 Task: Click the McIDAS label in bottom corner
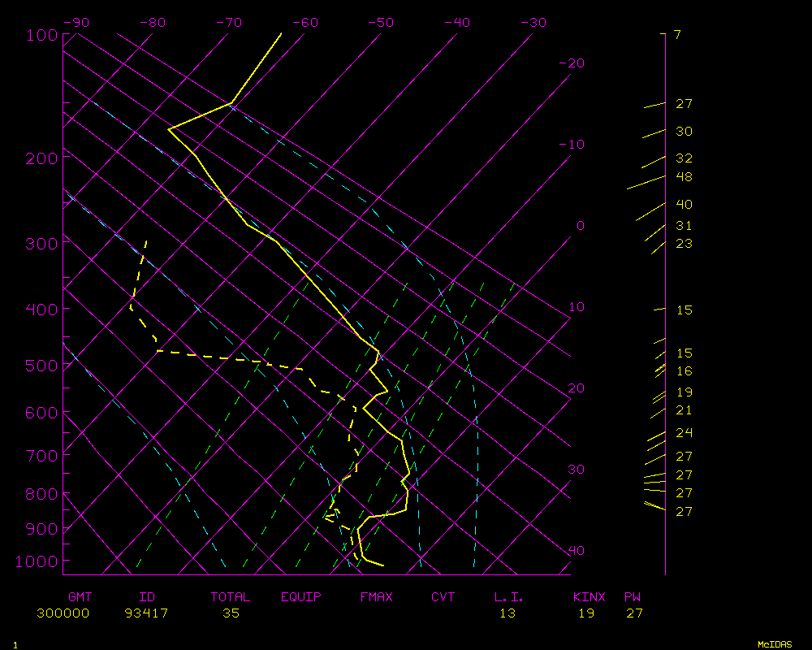coord(775,644)
